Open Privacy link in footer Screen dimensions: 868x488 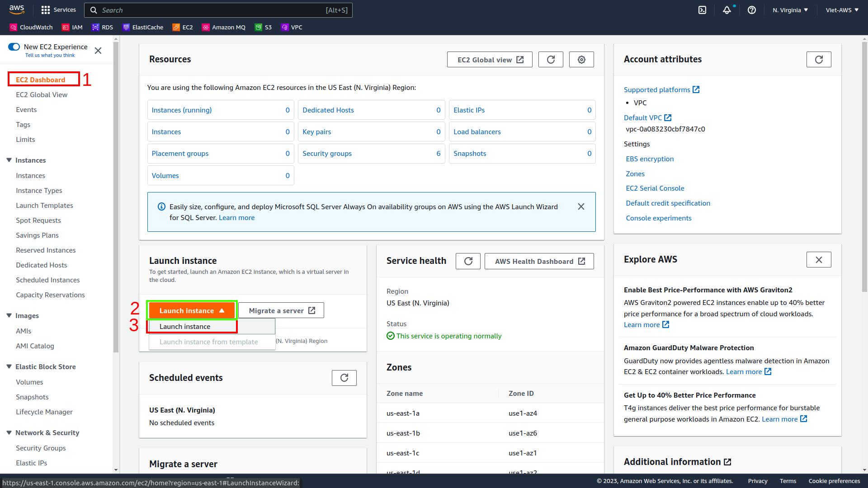758,481
